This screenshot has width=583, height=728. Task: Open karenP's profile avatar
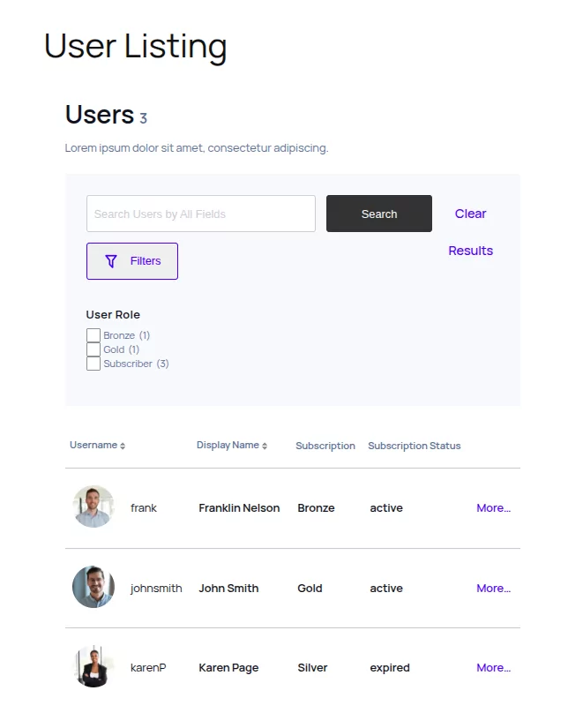coord(93,667)
